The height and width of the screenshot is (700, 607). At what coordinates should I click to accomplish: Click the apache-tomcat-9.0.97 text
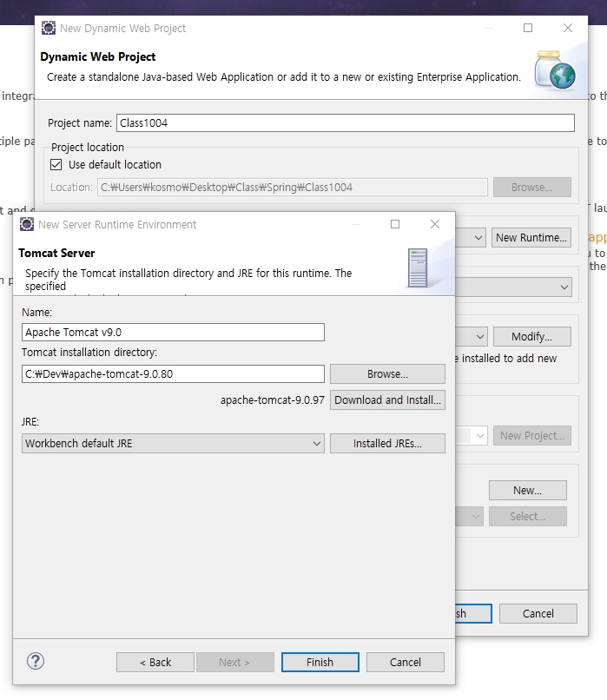273,400
